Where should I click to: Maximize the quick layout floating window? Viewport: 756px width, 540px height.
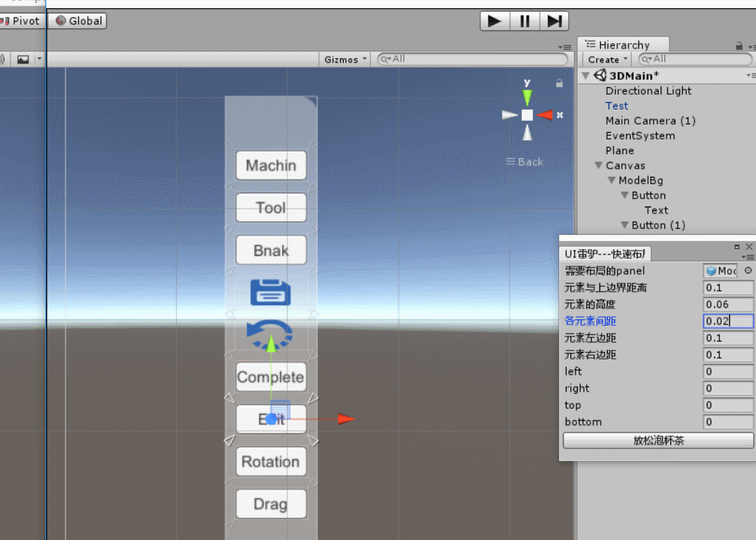pos(737,246)
